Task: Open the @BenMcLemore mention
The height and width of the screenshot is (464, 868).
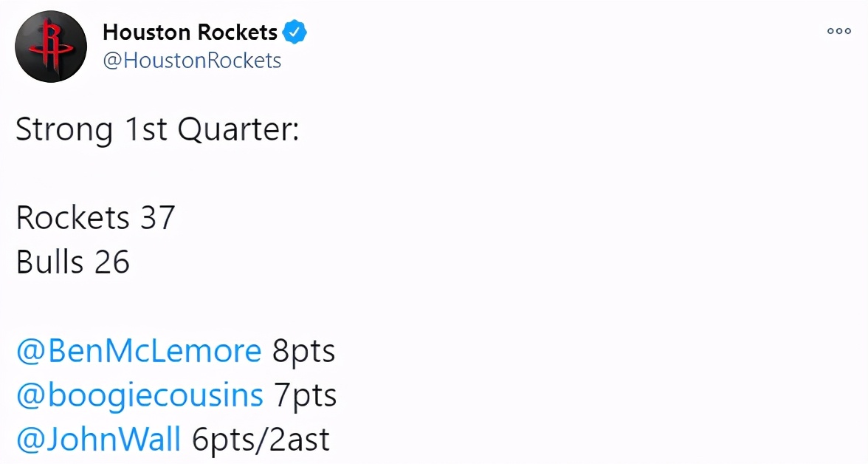Action: click(139, 350)
